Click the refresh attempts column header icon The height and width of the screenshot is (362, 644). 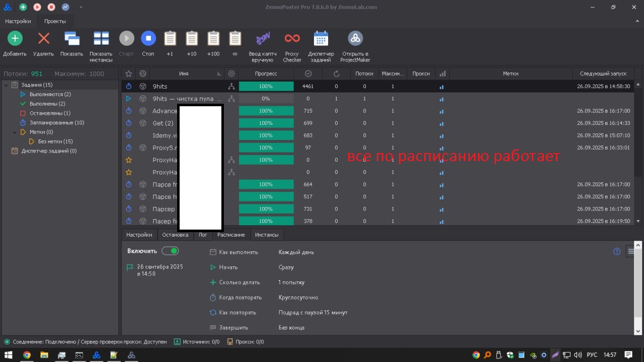337,74
